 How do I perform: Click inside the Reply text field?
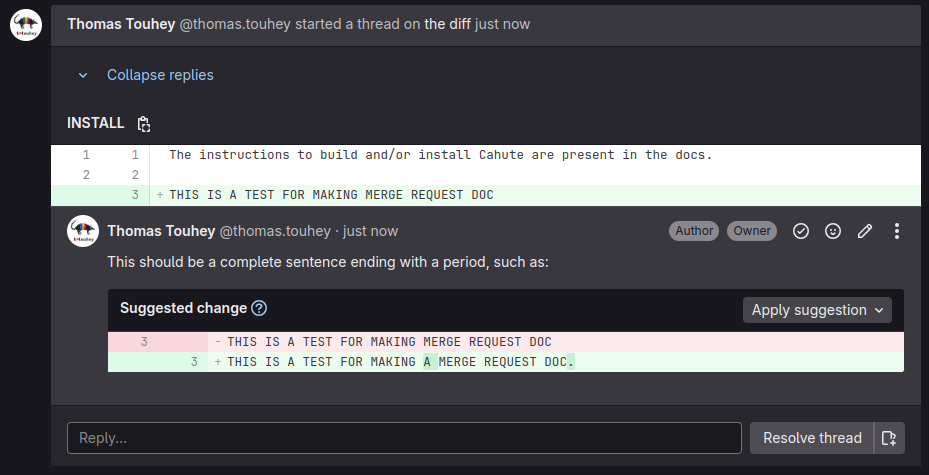click(x=404, y=438)
